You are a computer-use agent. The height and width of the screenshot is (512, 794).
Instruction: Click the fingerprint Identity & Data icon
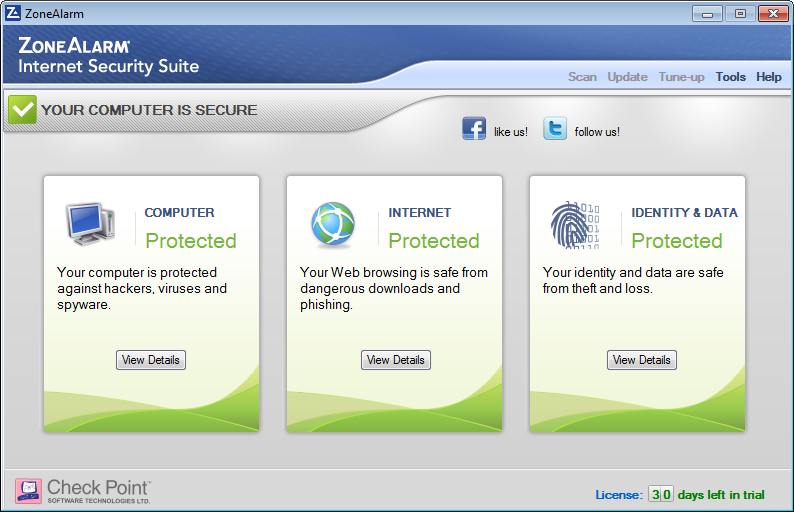pyautogui.click(x=575, y=225)
